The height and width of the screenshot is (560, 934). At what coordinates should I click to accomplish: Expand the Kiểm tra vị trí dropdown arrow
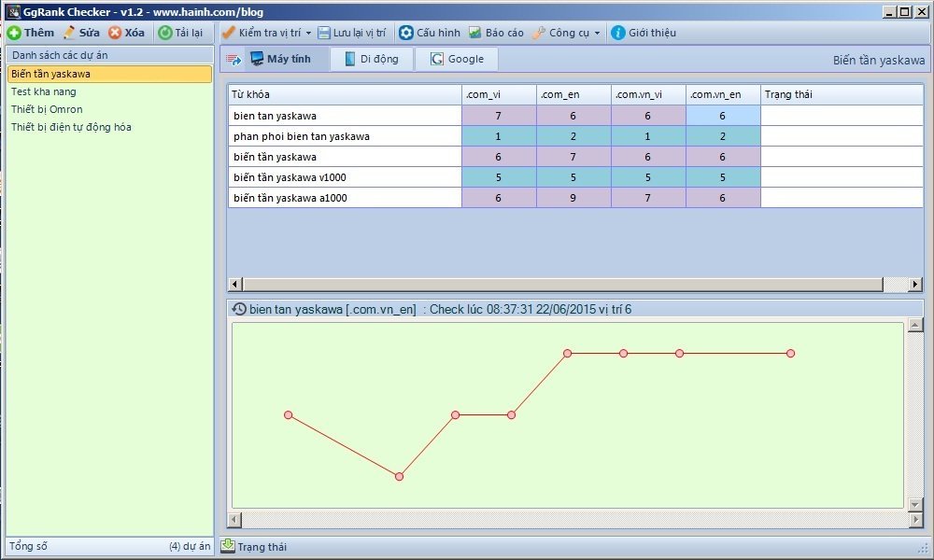point(308,34)
